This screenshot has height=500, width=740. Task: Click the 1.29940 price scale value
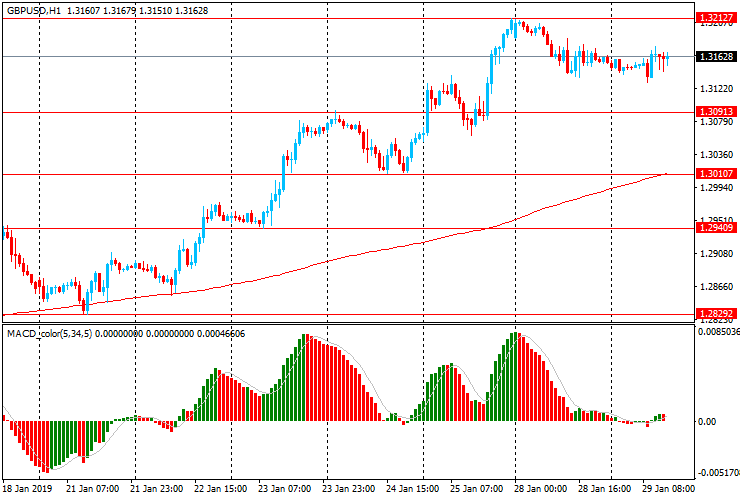coord(716,188)
